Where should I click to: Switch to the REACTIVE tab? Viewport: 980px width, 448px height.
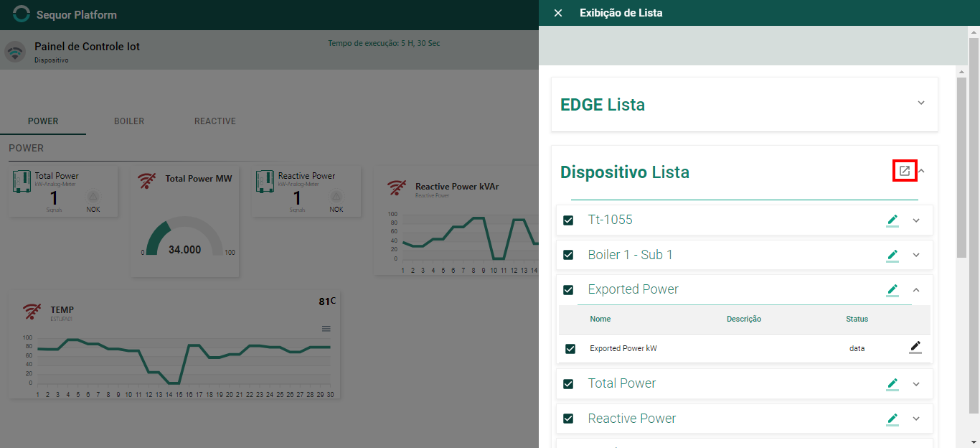click(x=215, y=121)
